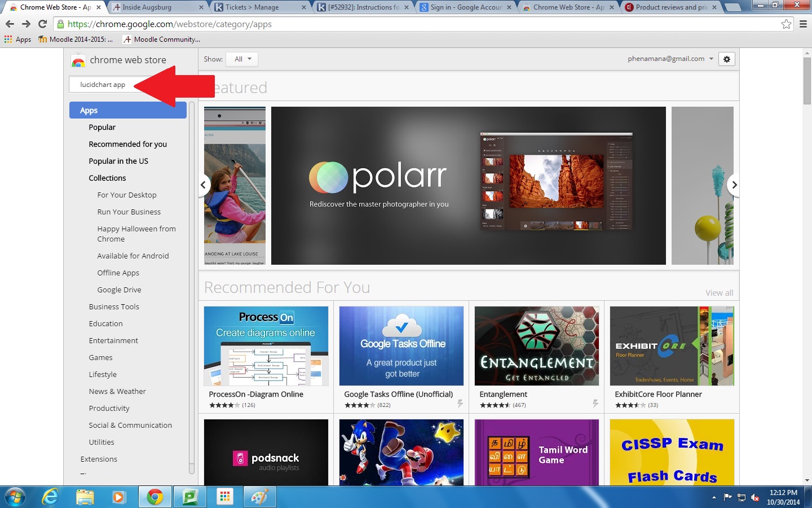Launch Internet Explorer from the taskbar

coord(50,497)
